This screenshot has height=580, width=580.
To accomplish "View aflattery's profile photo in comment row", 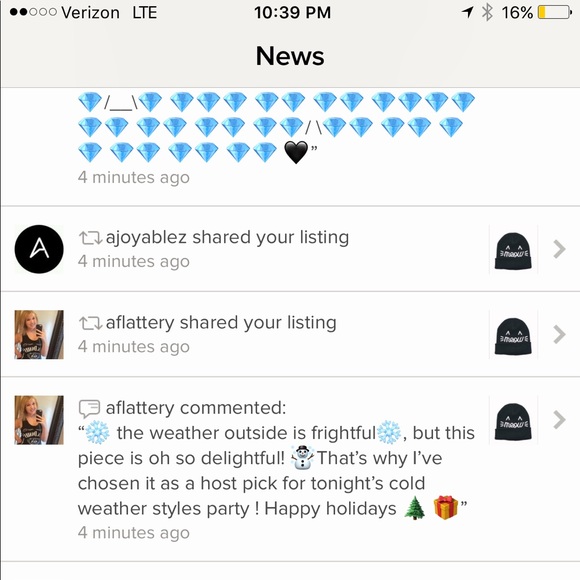I will 39,420.
